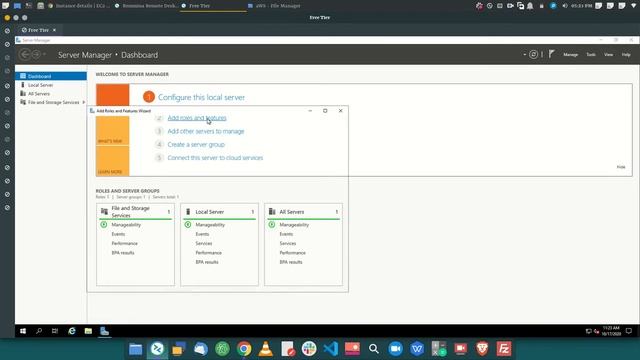The height and width of the screenshot is (360, 640).
Task: Click the Windows Start button in remote taskbar
Action: click(23, 331)
